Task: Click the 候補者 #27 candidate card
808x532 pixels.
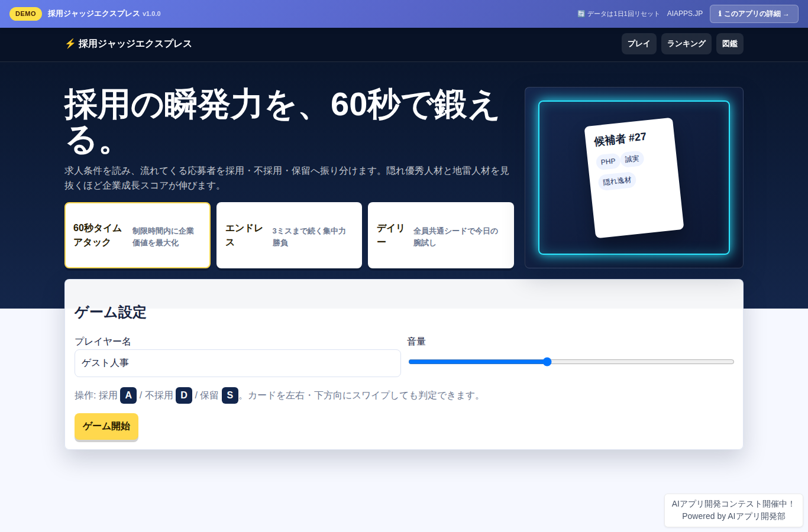Action: (634, 178)
